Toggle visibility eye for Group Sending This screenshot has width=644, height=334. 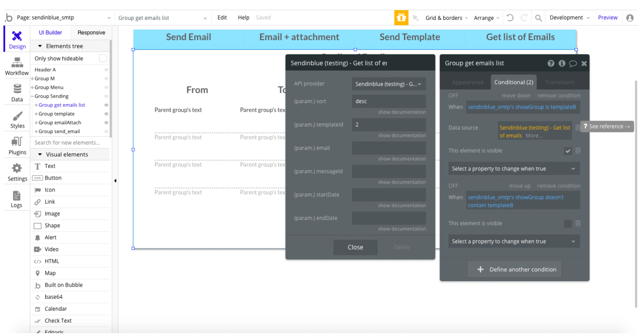106,96
